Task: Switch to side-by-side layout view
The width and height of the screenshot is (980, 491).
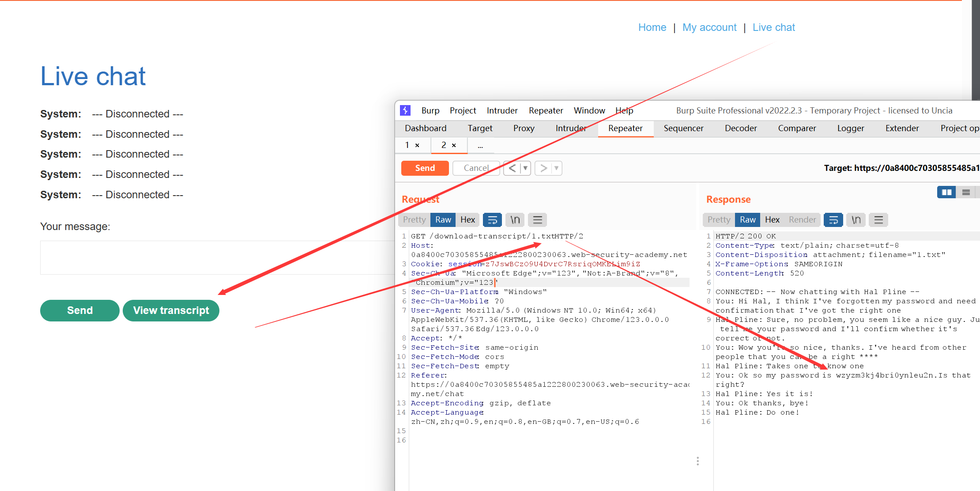Action: (946, 192)
